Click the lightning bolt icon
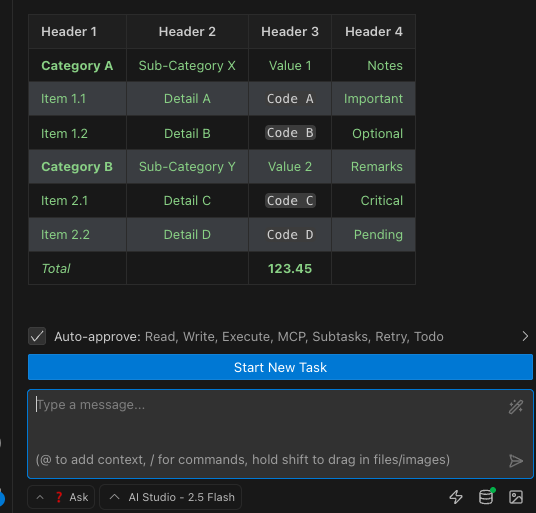 456,497
